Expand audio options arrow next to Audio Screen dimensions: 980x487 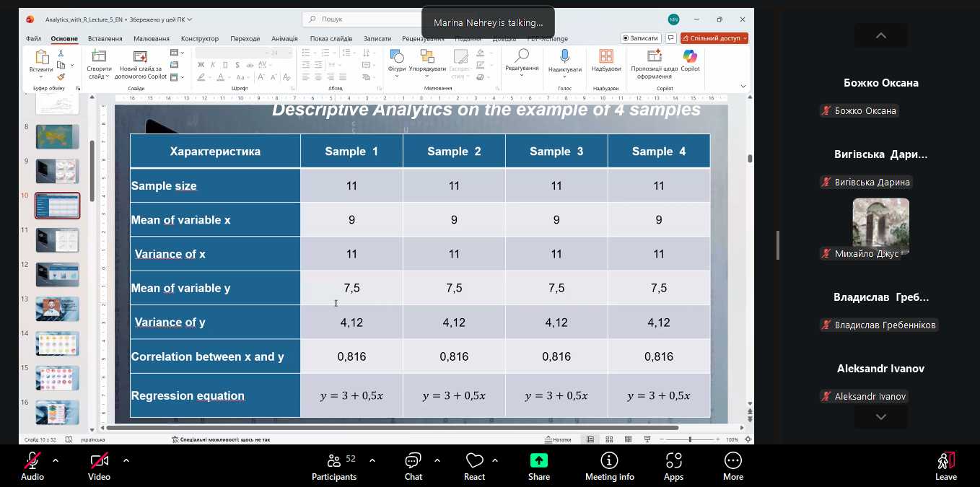click(56, 460)
